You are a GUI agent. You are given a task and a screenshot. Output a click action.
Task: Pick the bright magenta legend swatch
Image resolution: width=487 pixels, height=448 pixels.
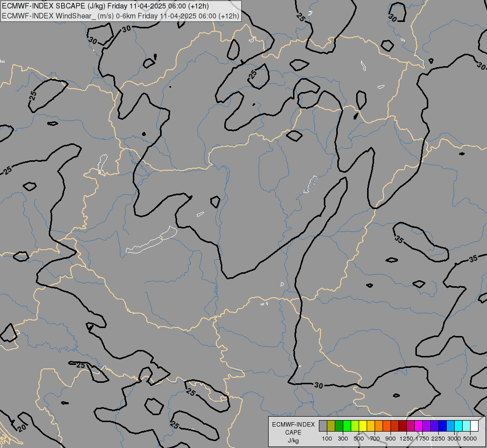click(x=419, y=426)
